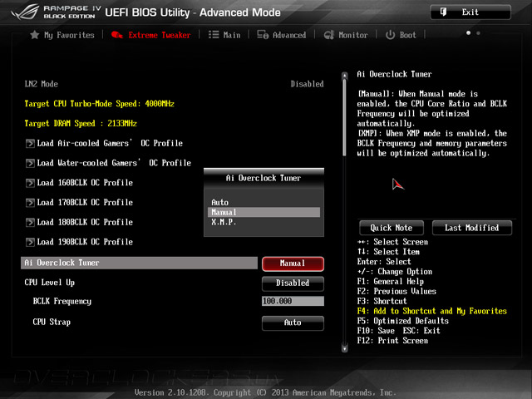Click the Monitor tab fan icon
The height and width of the screenshot is (399, 532).
click(329, 35)
